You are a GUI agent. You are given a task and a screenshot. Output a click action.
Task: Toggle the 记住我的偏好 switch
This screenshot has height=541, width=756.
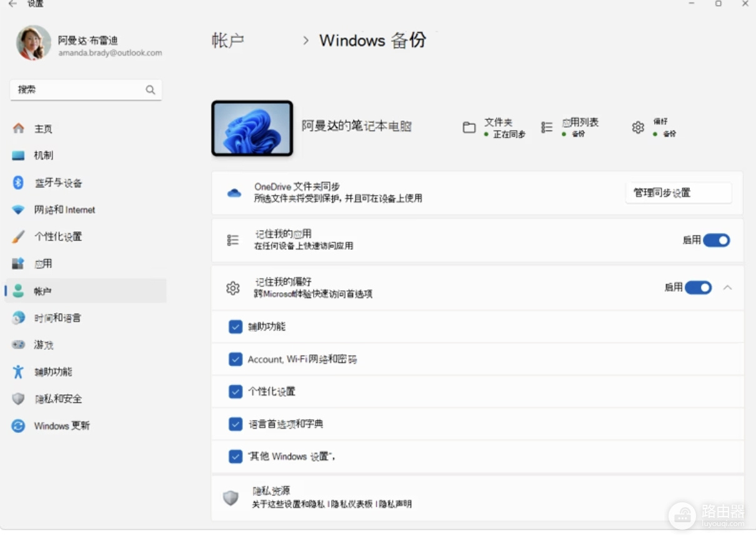699,287
